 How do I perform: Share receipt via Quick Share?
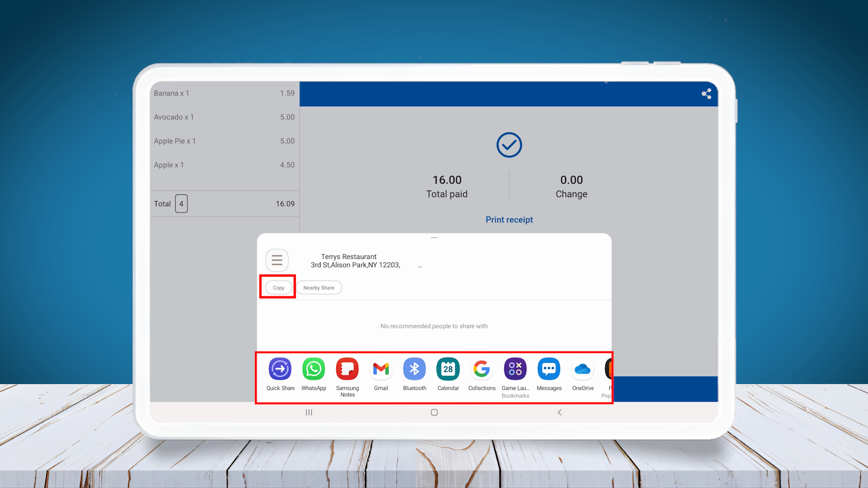coord(280,369)
